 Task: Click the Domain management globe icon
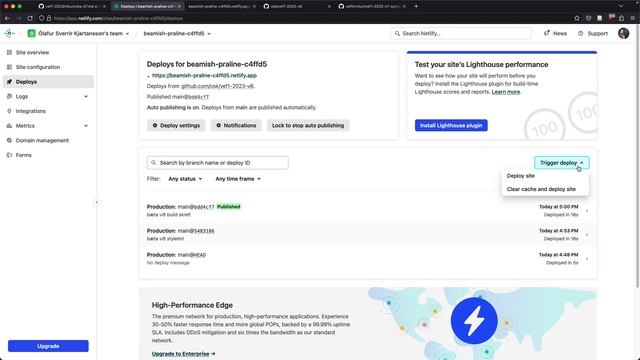click(x=9, y=140)
